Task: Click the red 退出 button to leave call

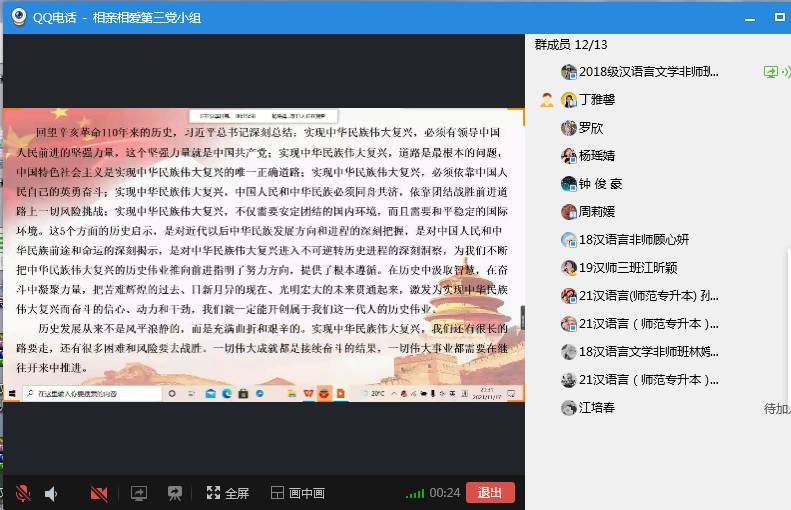Action: 490,492
